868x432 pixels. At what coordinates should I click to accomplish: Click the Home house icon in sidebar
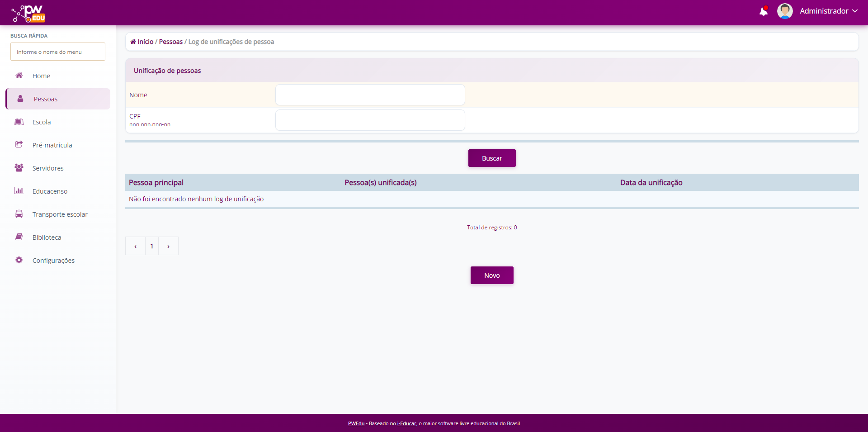19,76
